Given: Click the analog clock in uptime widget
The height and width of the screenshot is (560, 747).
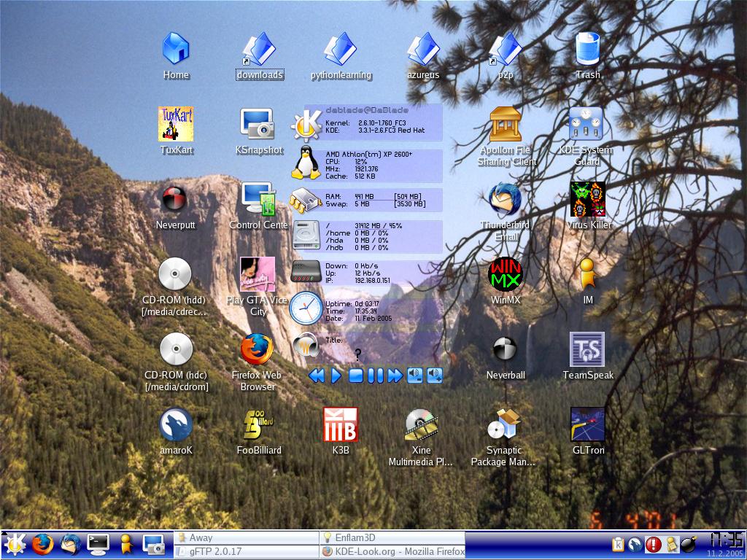Looking at the screenshot, I should point(306,308).
